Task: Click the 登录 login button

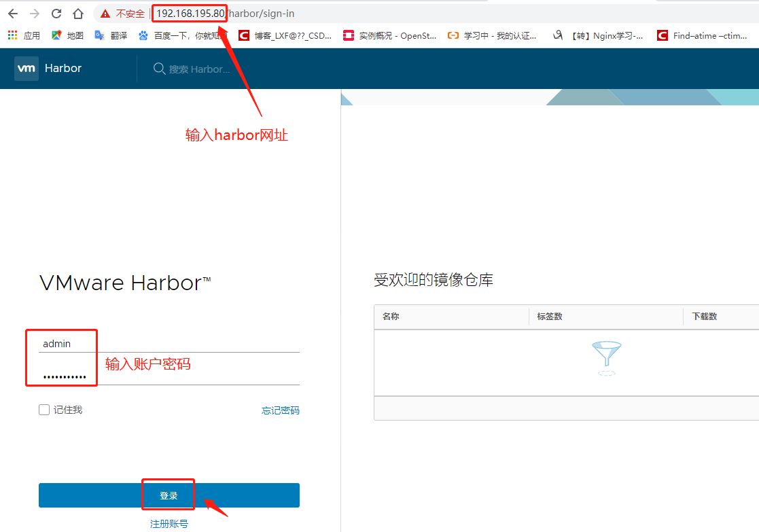Action: [x=169, y=495]
